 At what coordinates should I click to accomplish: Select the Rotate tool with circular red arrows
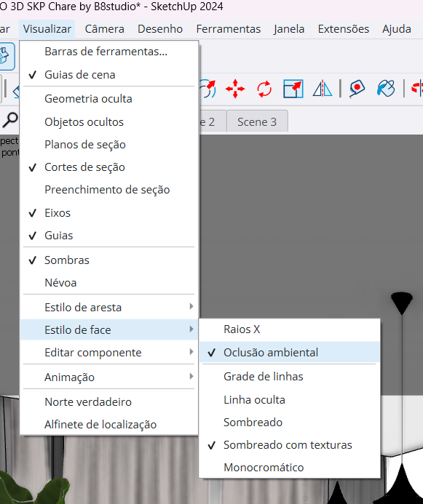[264, 89]
